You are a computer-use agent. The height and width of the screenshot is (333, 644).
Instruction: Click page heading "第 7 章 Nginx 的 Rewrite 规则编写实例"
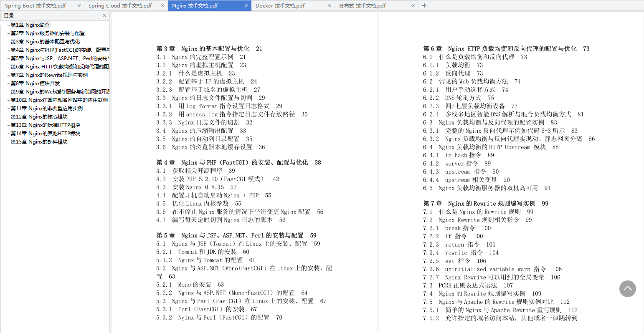click(x=486, y=204)
